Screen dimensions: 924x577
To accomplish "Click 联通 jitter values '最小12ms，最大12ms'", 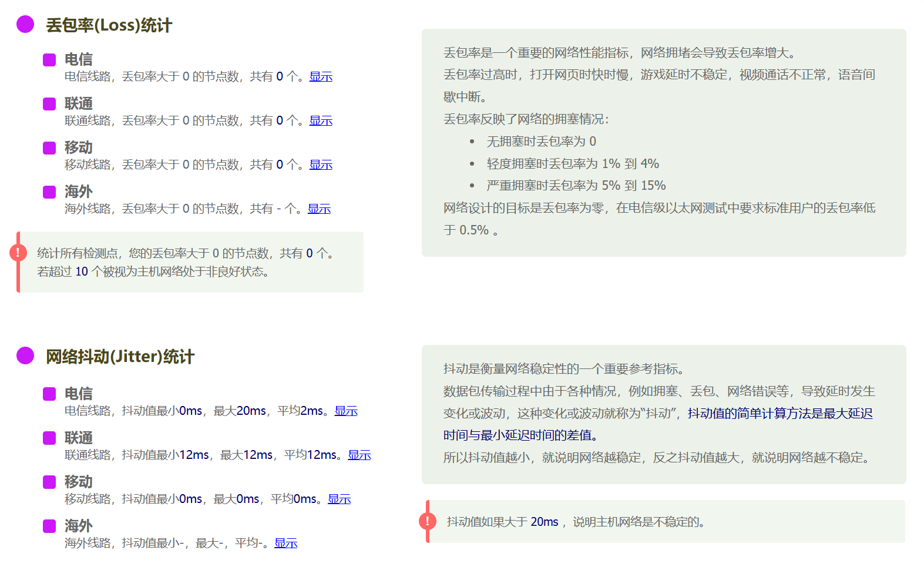I will click(x=214, y=455).
